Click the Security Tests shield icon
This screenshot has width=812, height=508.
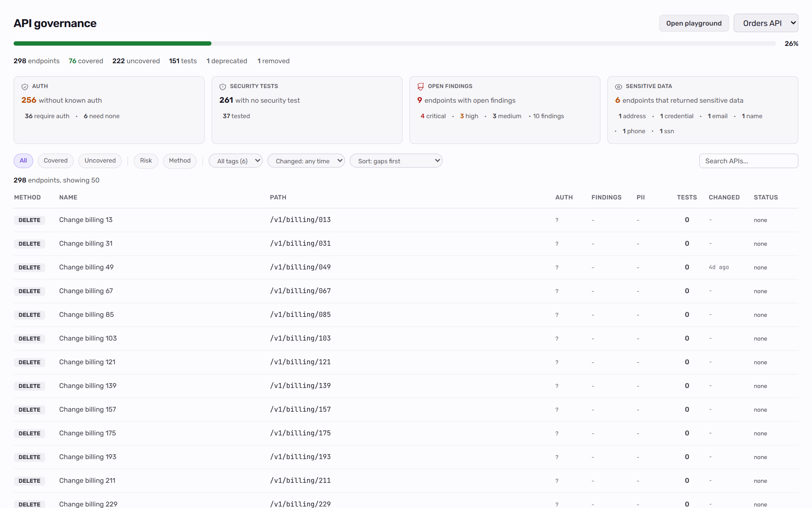[x=223, y=87]
